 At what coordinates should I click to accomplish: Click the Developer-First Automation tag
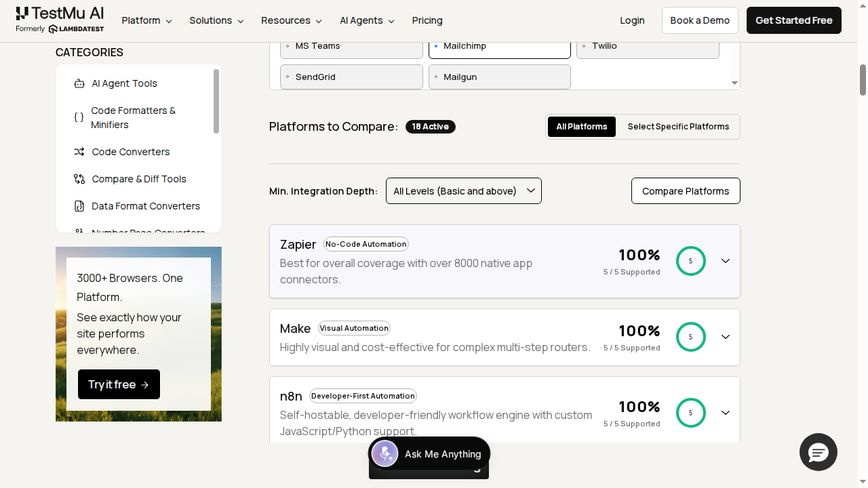pyautogui.click(x=363, y=396)
